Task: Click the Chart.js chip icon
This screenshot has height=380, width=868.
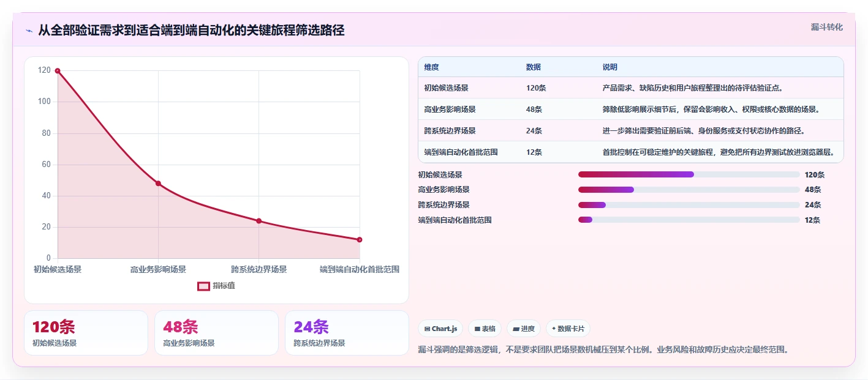Action: 427,329
